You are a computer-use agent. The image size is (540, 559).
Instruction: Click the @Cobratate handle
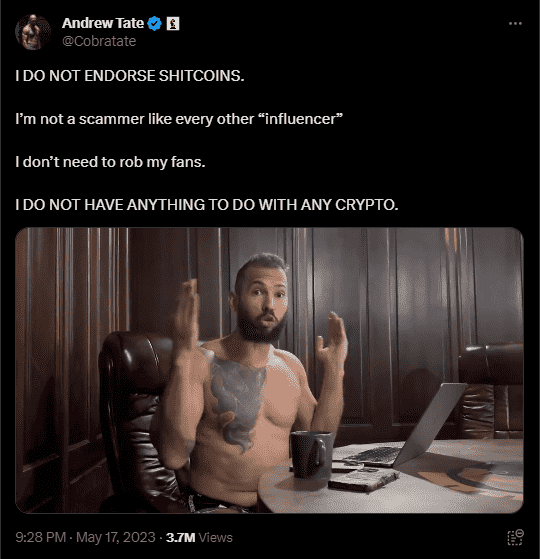pyautogui.click(x=99, y=41)
